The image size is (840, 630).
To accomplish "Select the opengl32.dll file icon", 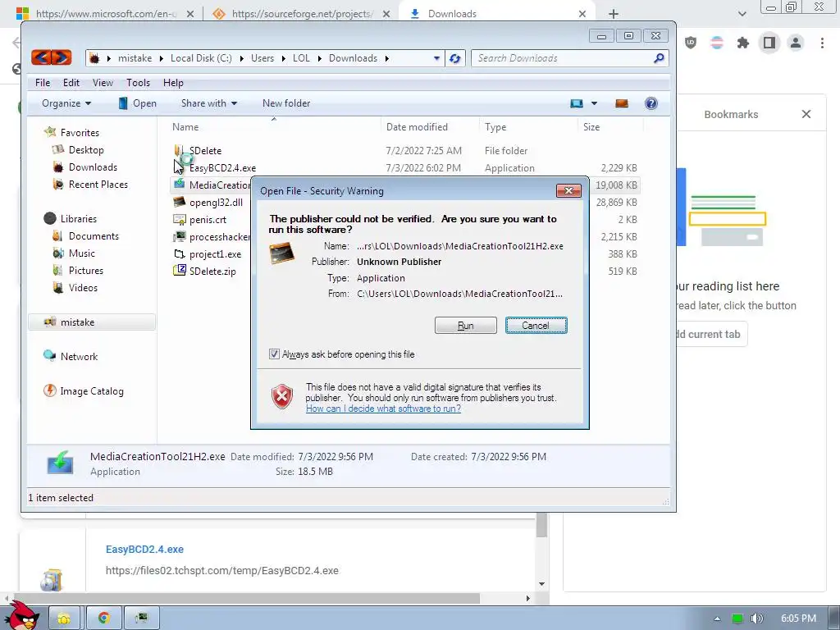I will (x=179, y=202).
